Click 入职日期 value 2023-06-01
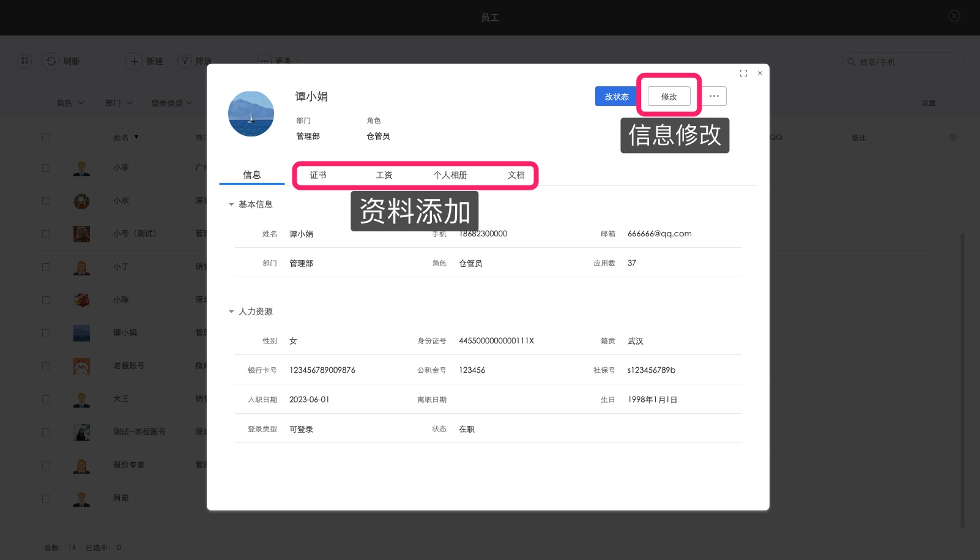This screenshot has width=980, height=560. tap(309, 400)
